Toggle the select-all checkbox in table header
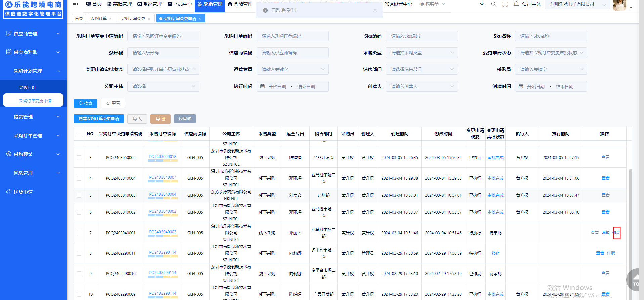The width and height of the screenshot is (644, 300). tap(79, 134)
